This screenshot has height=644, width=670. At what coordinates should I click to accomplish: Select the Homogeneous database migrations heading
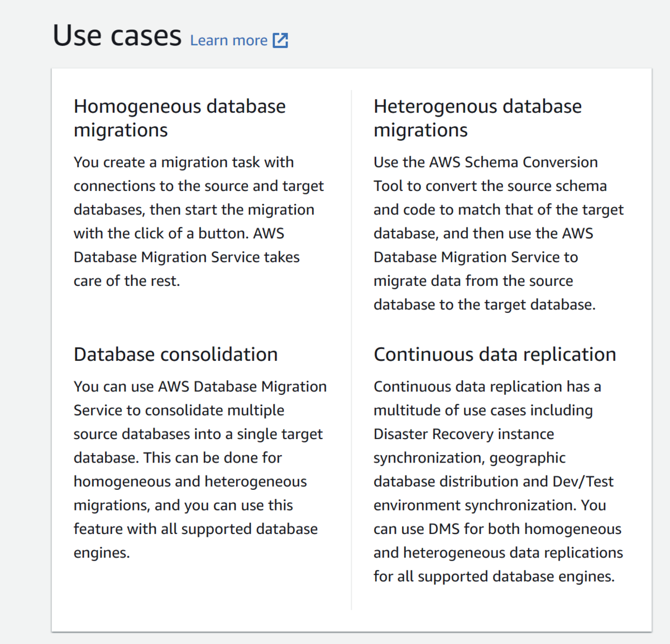[180, 118]
